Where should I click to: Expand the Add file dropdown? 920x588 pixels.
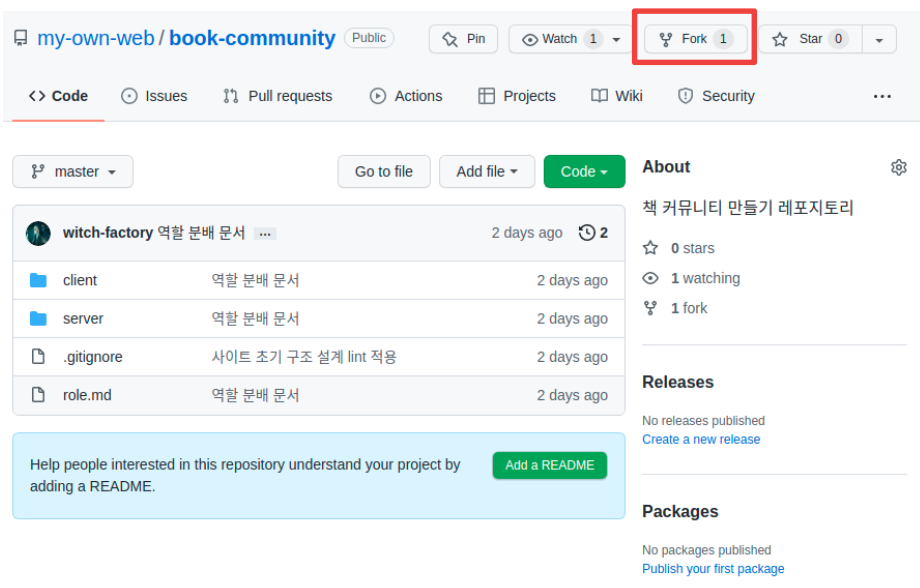coord(487,172)
